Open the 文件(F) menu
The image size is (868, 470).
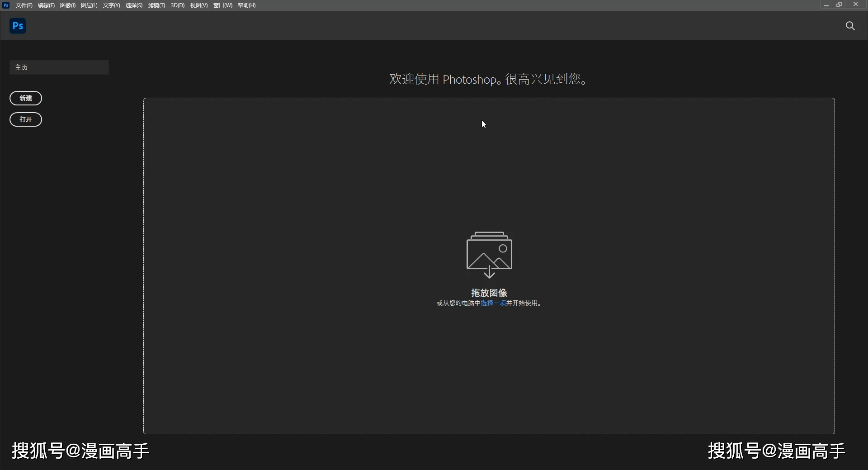(x=24, y=5)
